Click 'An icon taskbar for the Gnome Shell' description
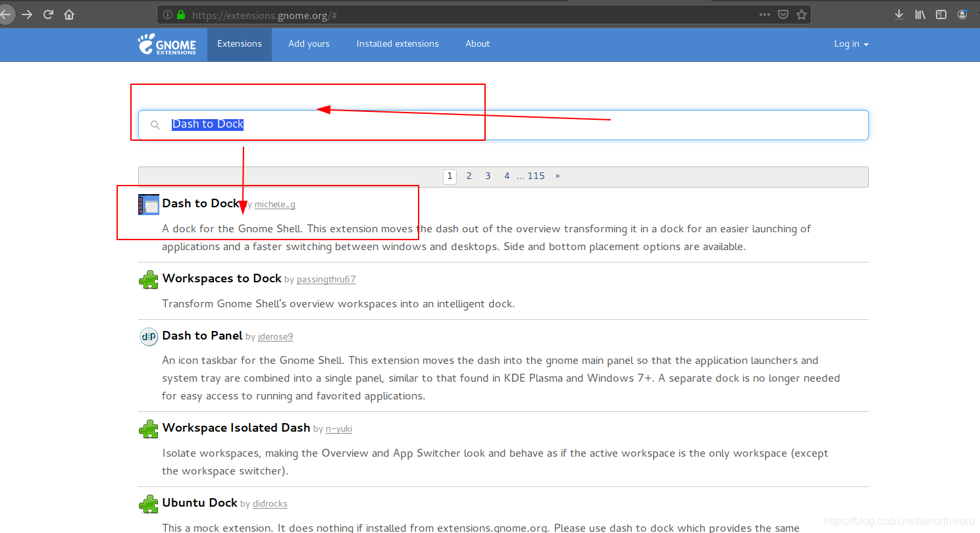Viewport: 980px width, 533px height. (501, 378)
